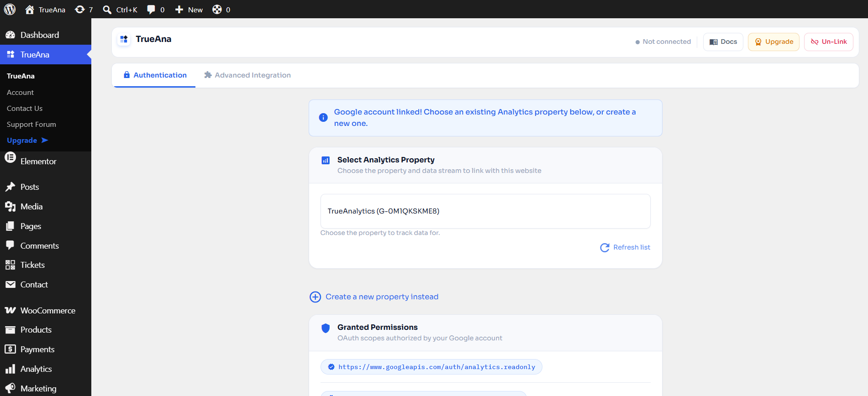This screenshot has height=396, width=868.
Task: Open Support Forum in the sidebar
Action: point(32,125)
